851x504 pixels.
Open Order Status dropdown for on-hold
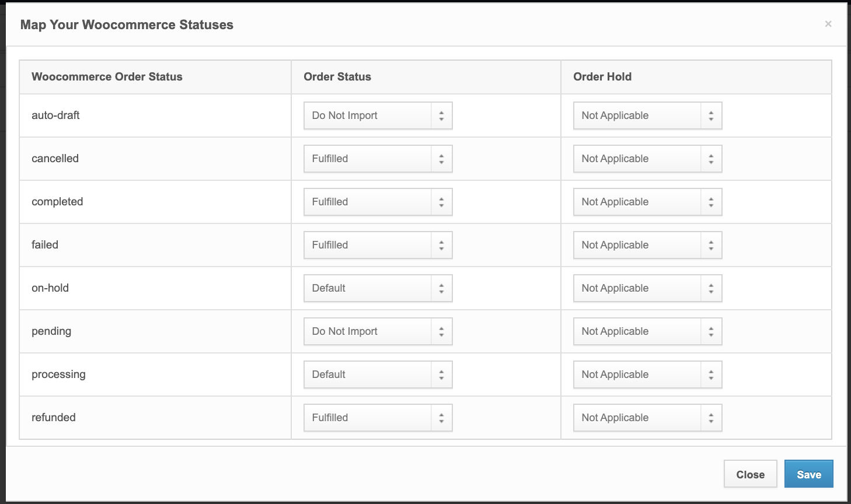click(378, 288)
